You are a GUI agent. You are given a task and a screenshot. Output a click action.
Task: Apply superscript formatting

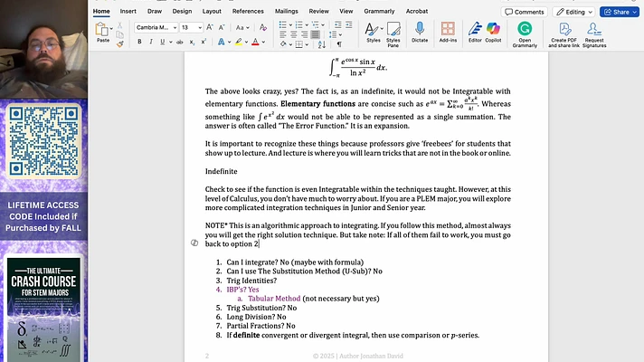(204, 42)
